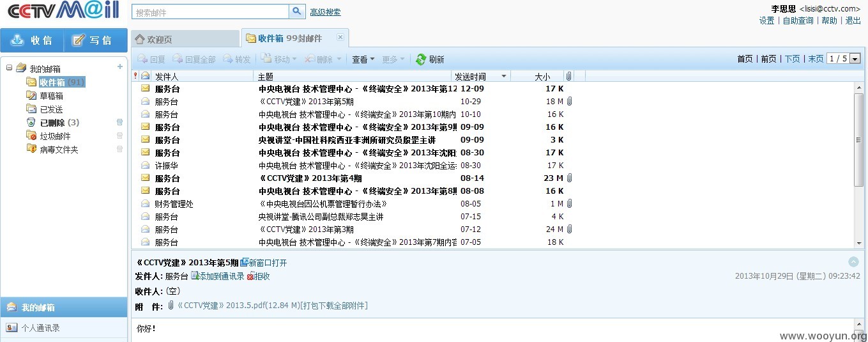Click 添加到通讯录 add to contacts

point(217,276)
